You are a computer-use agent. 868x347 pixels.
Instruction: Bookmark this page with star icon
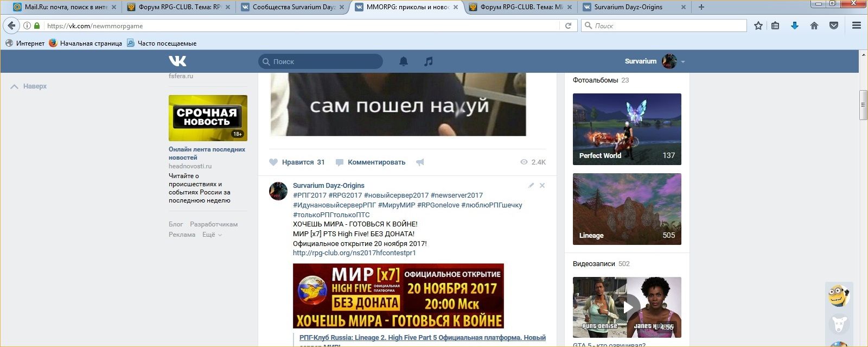[758, 26]
